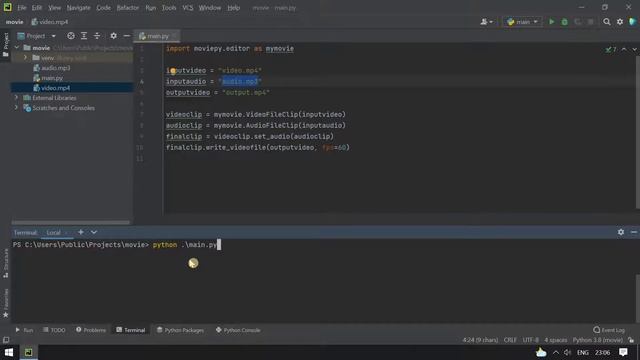Add a new terminal session
The width and height of the screenshot is (640, 360).
coord(81,232)
